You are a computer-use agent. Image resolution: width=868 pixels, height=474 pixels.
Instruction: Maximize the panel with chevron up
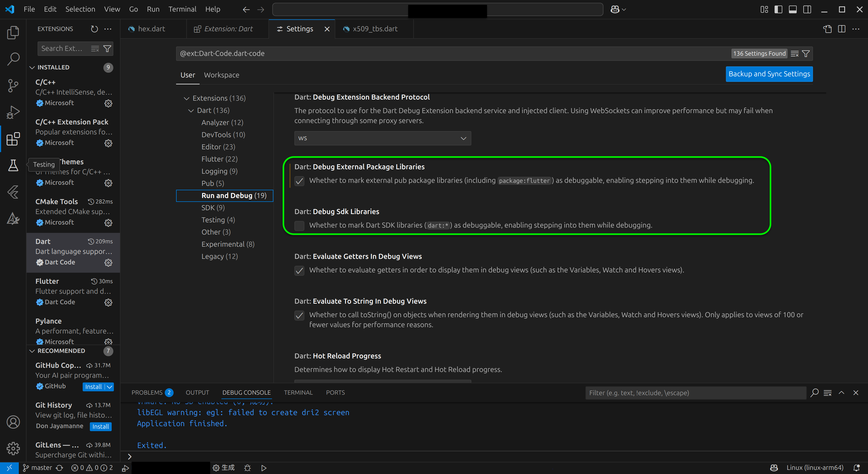click(841, 393)
